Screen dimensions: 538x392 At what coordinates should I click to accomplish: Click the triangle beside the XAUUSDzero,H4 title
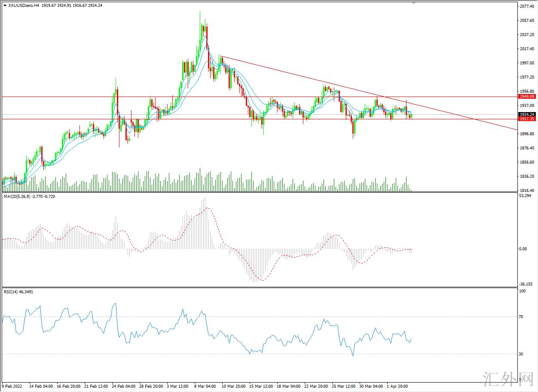[5, 5]
